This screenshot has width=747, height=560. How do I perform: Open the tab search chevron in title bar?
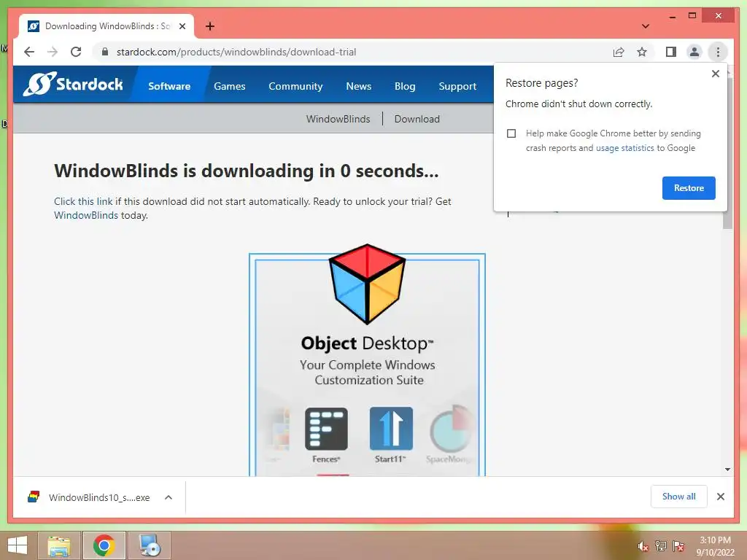point(646,26)
